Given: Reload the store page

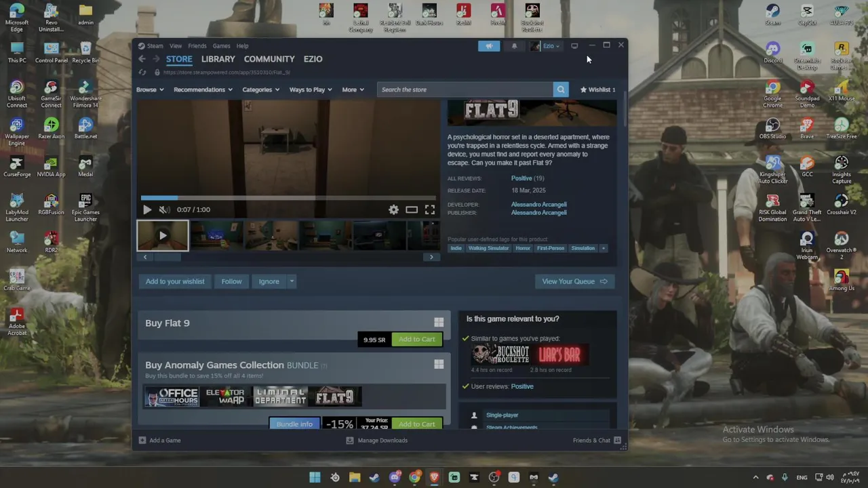Looking at the screenshot, I should tap(142, 72).
